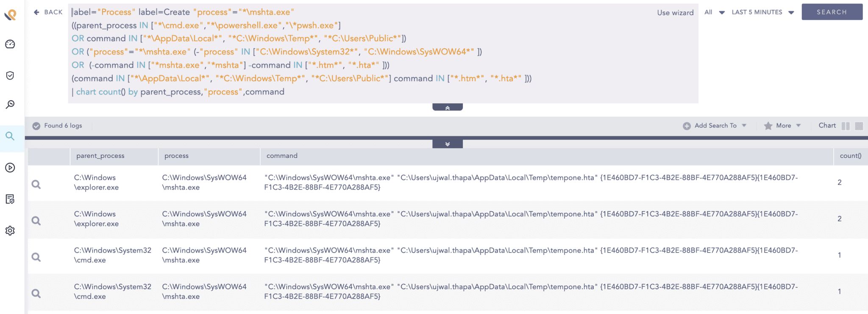Click the Logpoint logo at top left
Image resolution: width=868 pixels, height=314 pixels.
[x=11, y=15]
